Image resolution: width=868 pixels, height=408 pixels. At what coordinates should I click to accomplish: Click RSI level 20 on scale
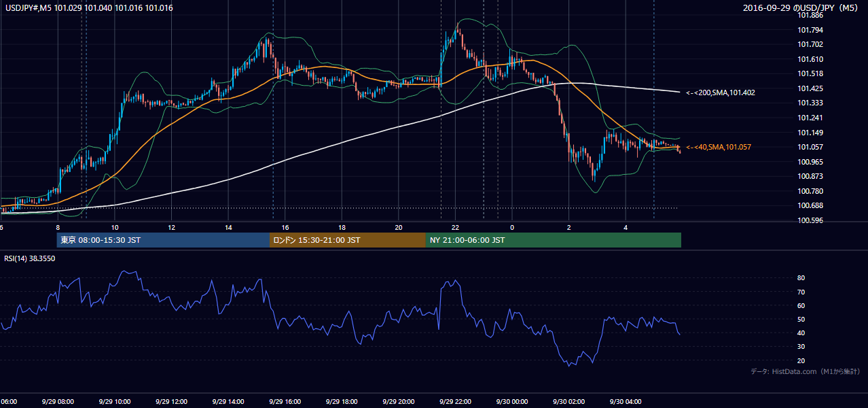click(801, 360)
